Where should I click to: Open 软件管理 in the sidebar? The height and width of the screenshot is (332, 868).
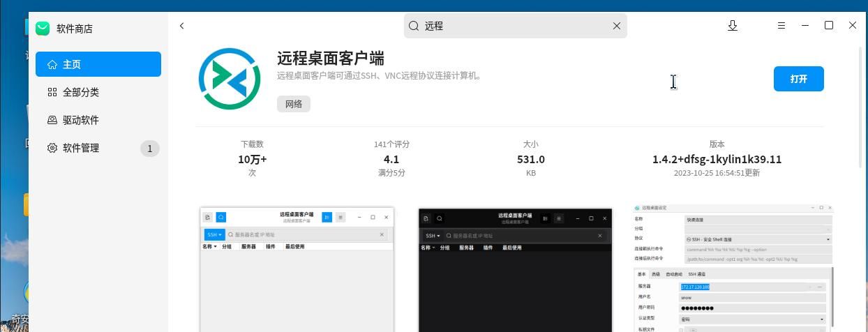[98, 148]
